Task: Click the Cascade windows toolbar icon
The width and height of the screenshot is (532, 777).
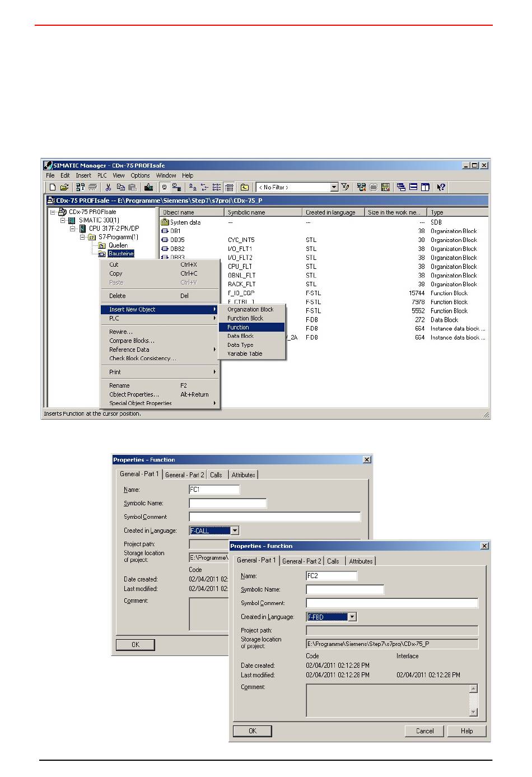Action: coord(401,188)
